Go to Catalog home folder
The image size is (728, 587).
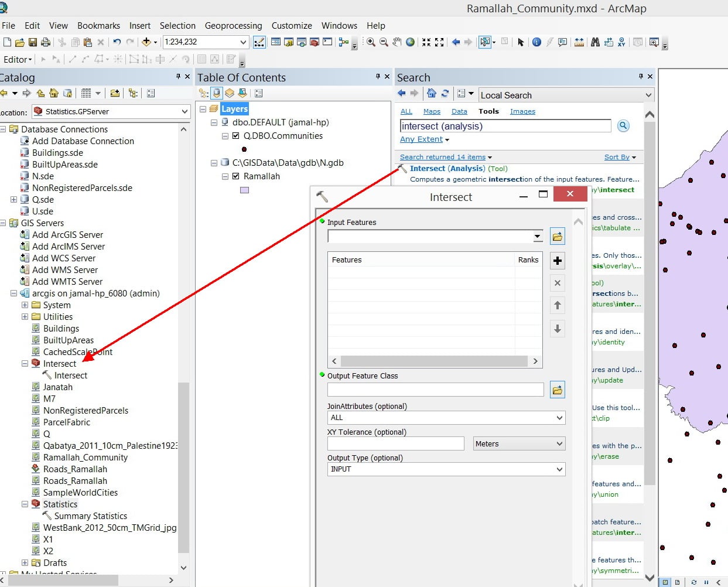click(54, 93)
